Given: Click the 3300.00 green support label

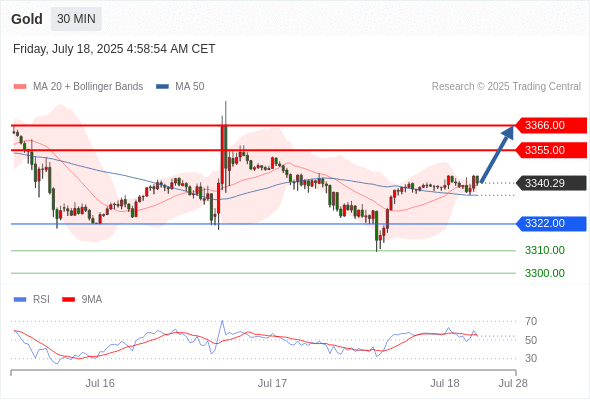Looking at the screenshot, I should click(x=545, y=273).
